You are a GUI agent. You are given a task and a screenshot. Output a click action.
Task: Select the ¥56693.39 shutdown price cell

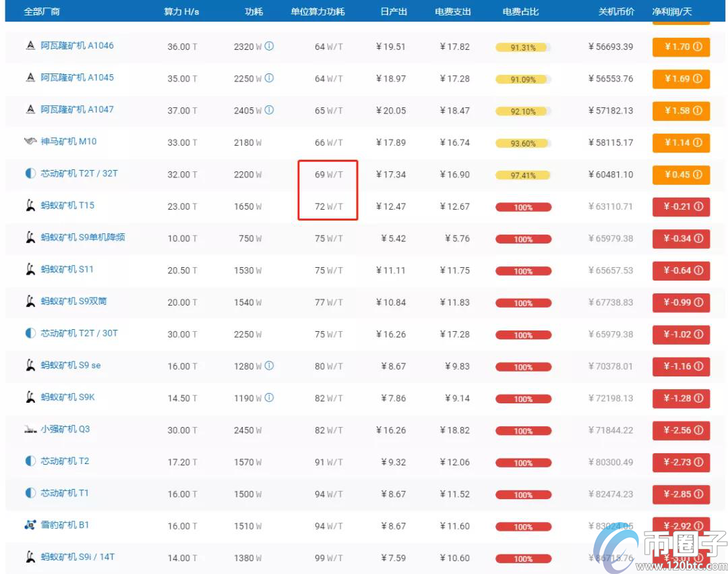(x=611, y=47)
